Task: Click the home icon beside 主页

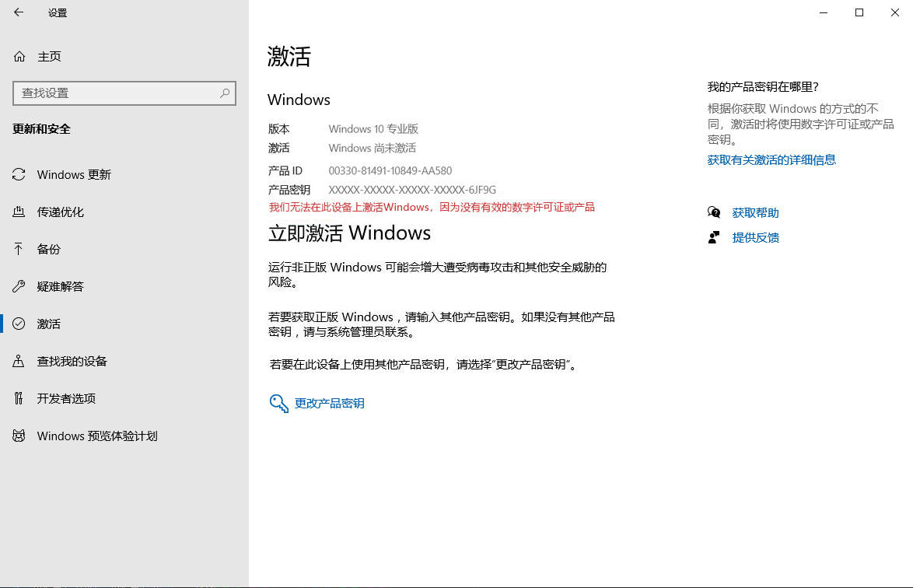Action: 19,57
